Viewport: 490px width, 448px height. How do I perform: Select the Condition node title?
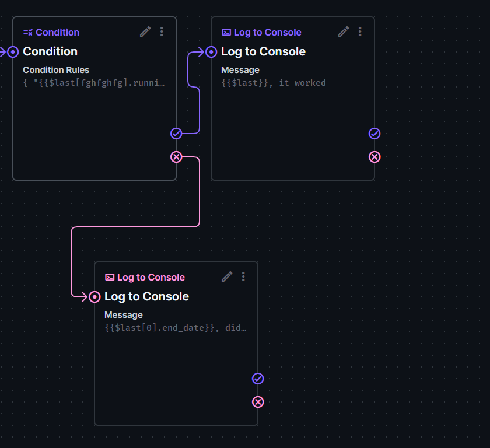click(50, 51)
